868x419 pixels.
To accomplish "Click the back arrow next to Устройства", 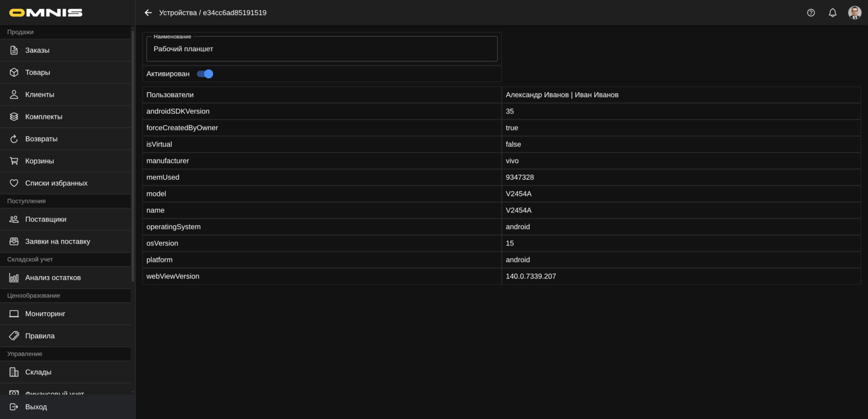I will [148, 13].
